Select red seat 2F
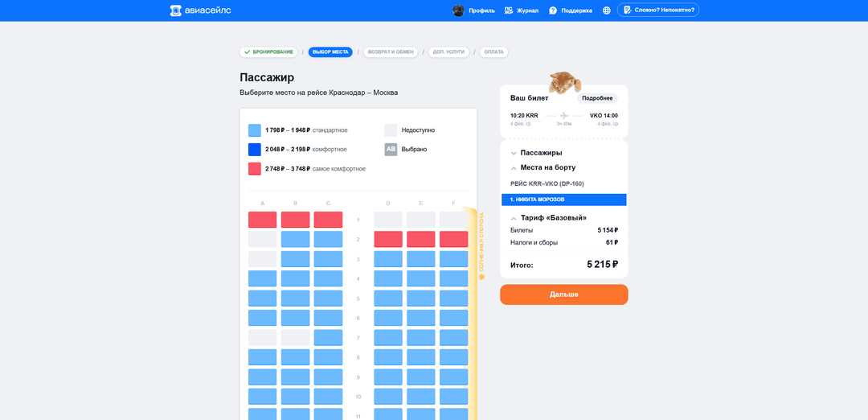Image resolution: width=868 pixels, height=420 pixels. pos(454,239)
